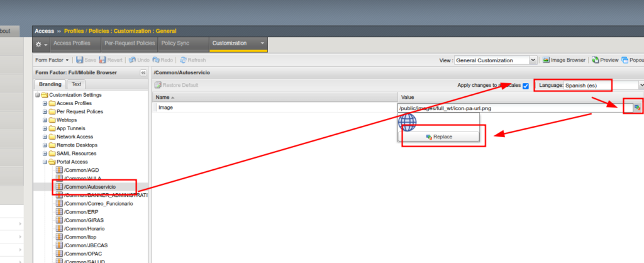Select /Common/Autoservicio in the tree
Viewport: 644px width, 263px height.
[94, 187]
